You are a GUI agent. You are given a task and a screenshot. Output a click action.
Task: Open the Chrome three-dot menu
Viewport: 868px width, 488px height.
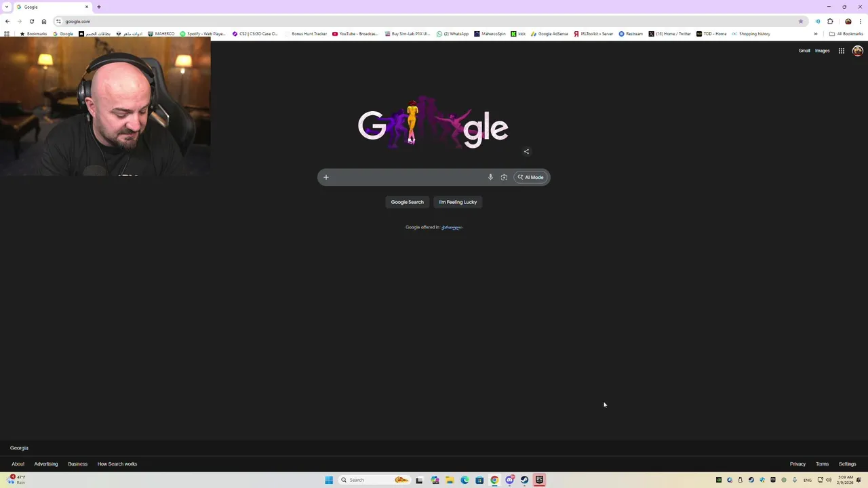[861, 21]
